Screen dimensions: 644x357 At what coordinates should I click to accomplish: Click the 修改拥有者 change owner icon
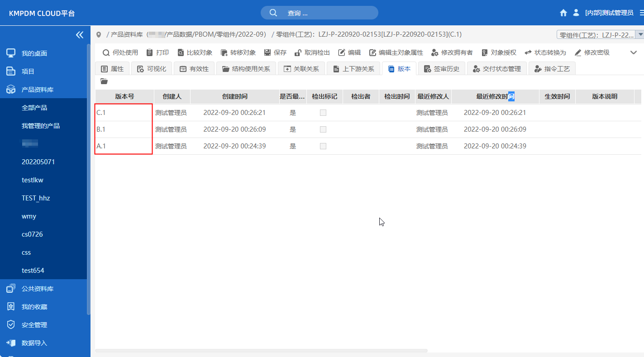coord(451,52)
